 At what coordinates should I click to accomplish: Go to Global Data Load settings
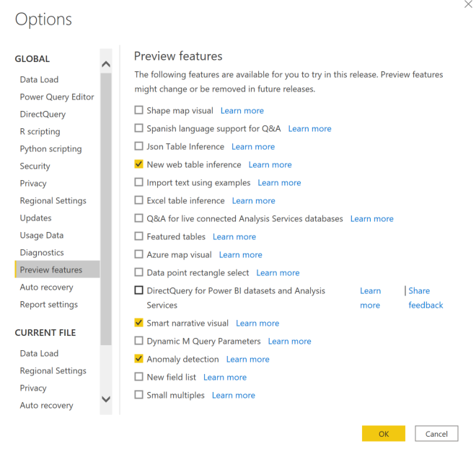(x=39, y=80)
